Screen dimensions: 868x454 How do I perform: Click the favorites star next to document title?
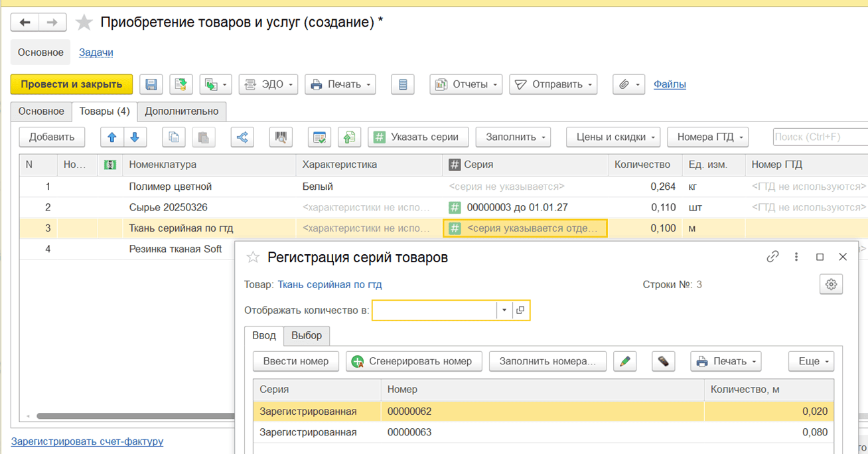click(x=84, y=23)
